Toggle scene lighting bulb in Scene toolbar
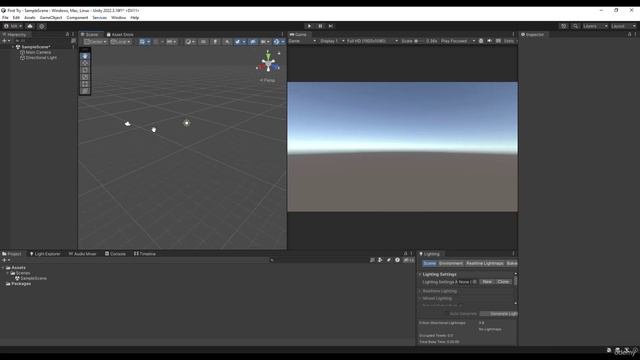 tap(215, 42)
